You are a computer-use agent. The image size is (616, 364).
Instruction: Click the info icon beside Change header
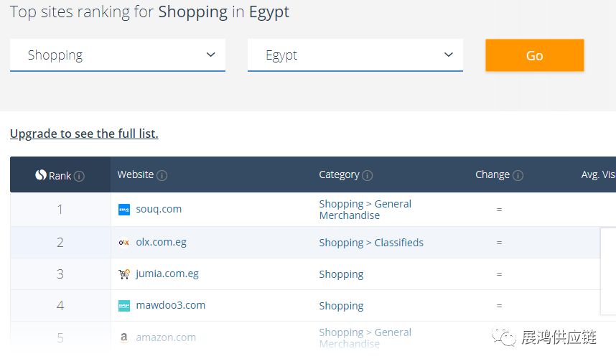click(x=518, y=175)
